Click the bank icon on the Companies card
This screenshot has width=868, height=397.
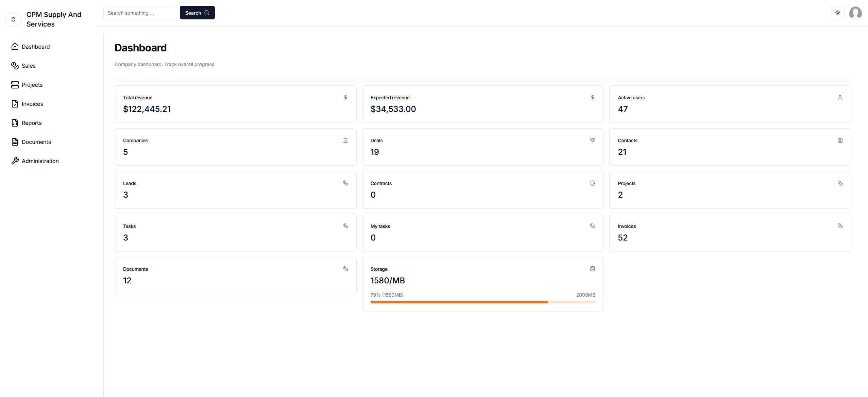point(345,140)
